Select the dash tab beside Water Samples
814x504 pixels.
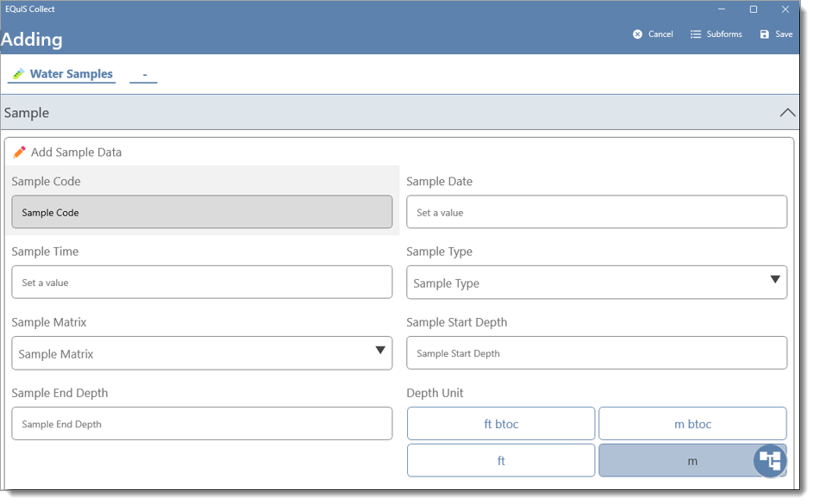point(144,75)
